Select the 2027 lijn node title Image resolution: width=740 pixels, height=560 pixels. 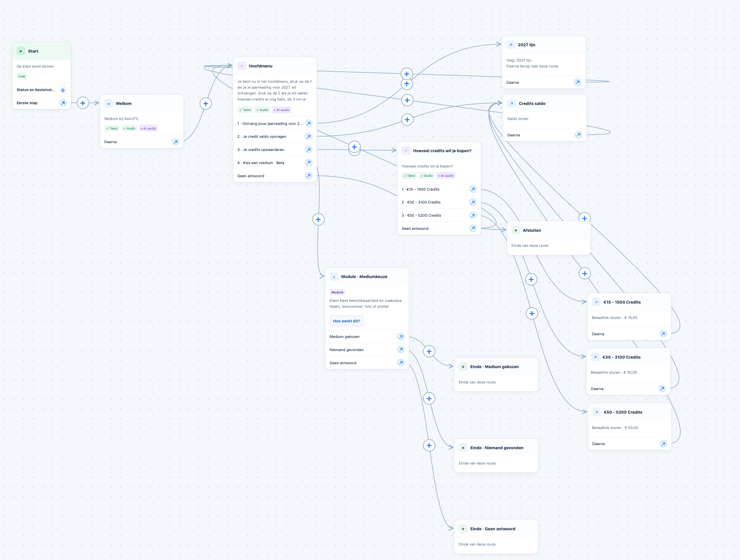(527, 45)
